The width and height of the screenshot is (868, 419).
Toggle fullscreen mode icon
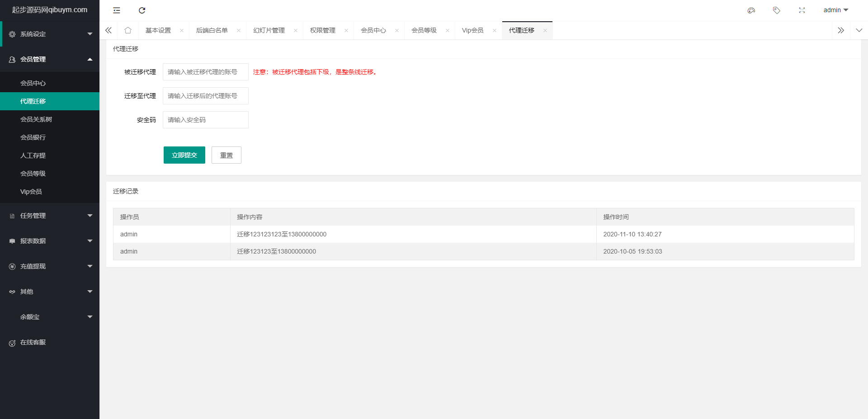[x=802, y=10]
